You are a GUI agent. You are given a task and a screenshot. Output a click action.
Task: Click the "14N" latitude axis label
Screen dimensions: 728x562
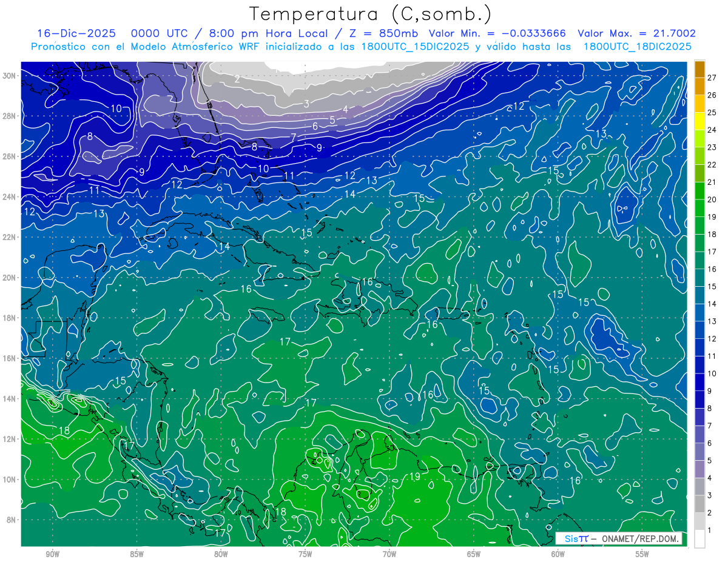(10, 399)
